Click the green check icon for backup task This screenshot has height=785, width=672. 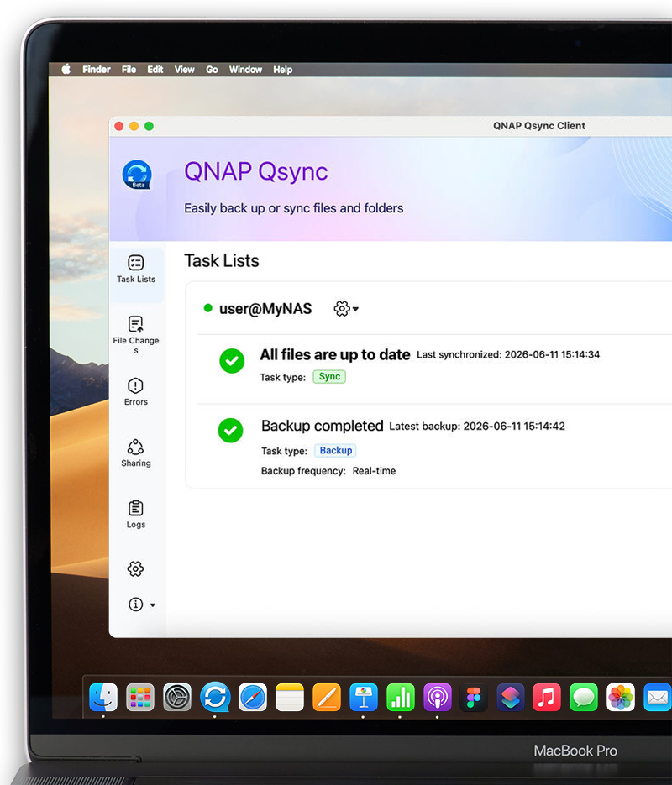coord(230,430)
